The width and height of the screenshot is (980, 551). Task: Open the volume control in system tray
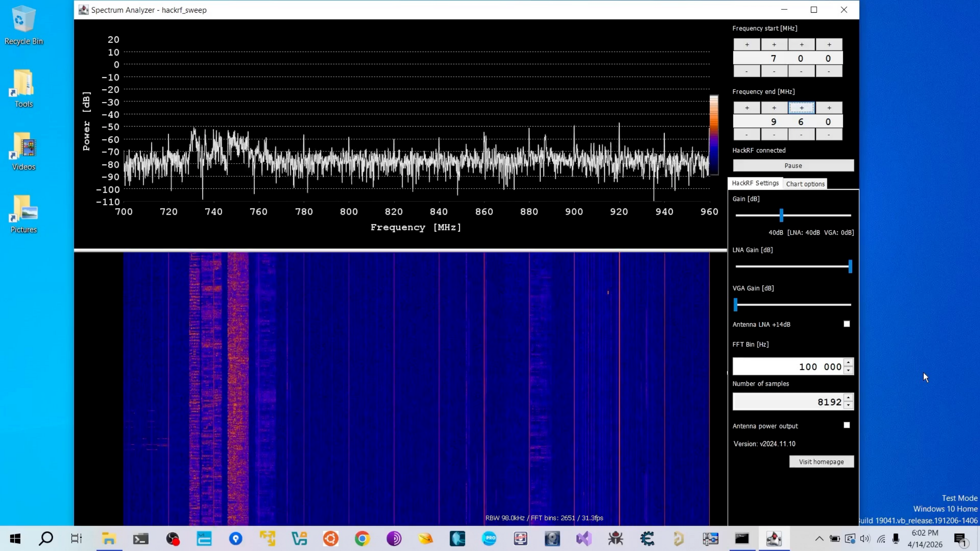865,539
